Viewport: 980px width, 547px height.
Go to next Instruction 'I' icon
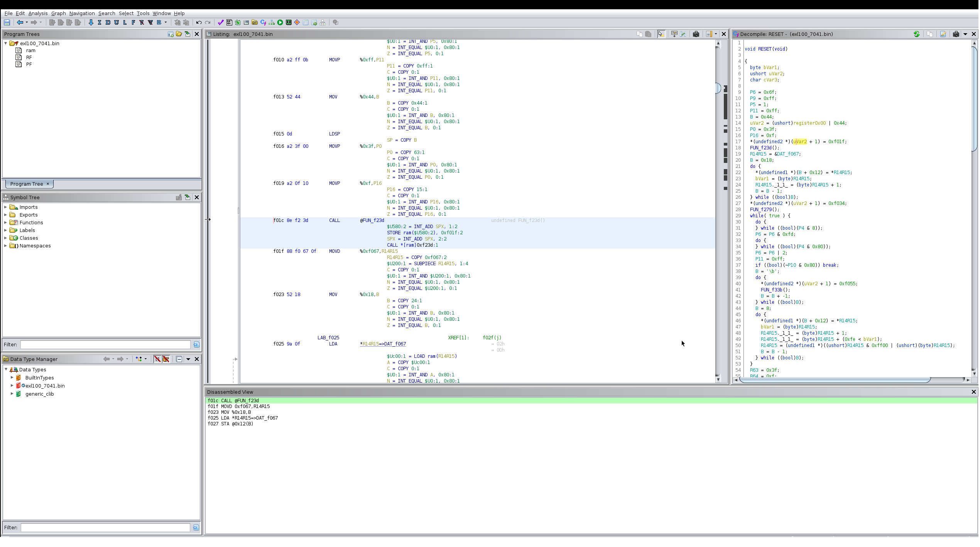click(100, 22)
